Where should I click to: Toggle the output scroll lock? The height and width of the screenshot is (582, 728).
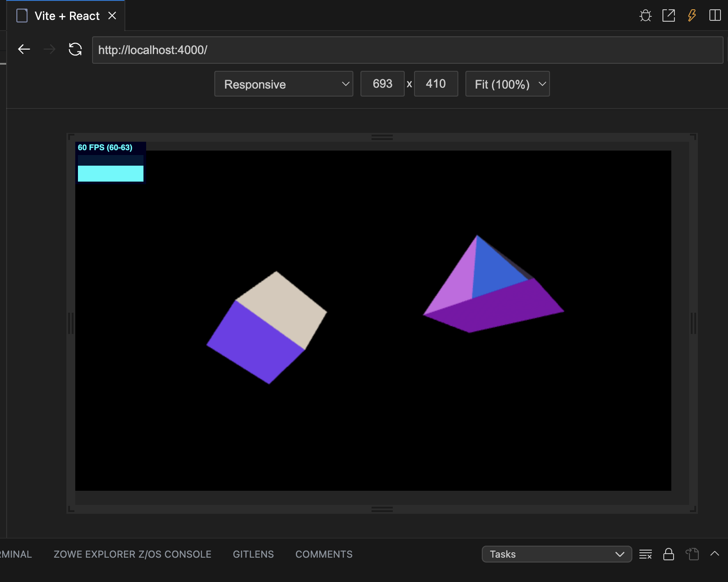[x=669, y=554]
